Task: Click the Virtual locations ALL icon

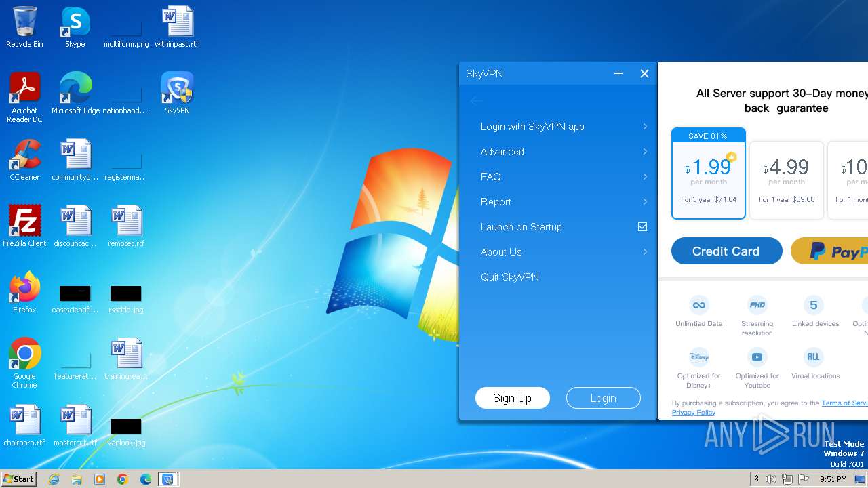Action: 814,357
